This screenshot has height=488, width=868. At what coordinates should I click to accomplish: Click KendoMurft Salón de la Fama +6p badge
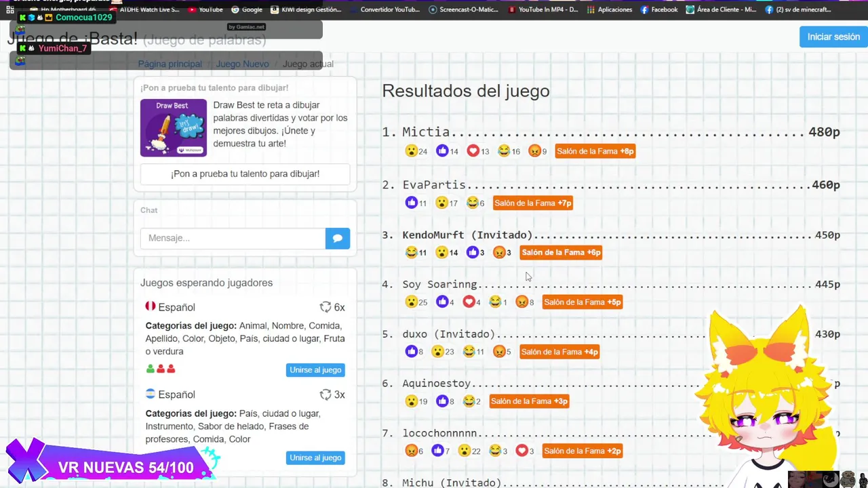561,252
